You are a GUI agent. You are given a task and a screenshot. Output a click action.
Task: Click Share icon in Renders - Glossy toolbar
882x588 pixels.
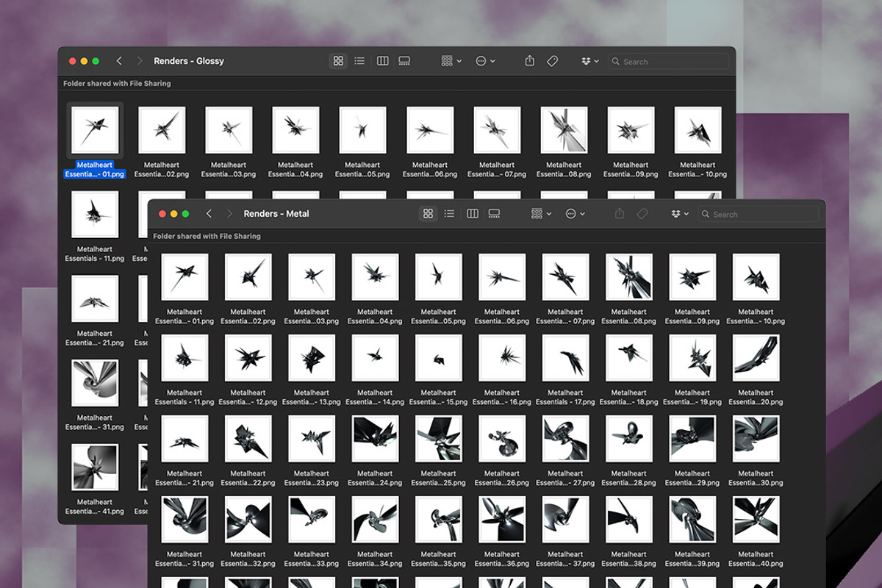point(530,61)
